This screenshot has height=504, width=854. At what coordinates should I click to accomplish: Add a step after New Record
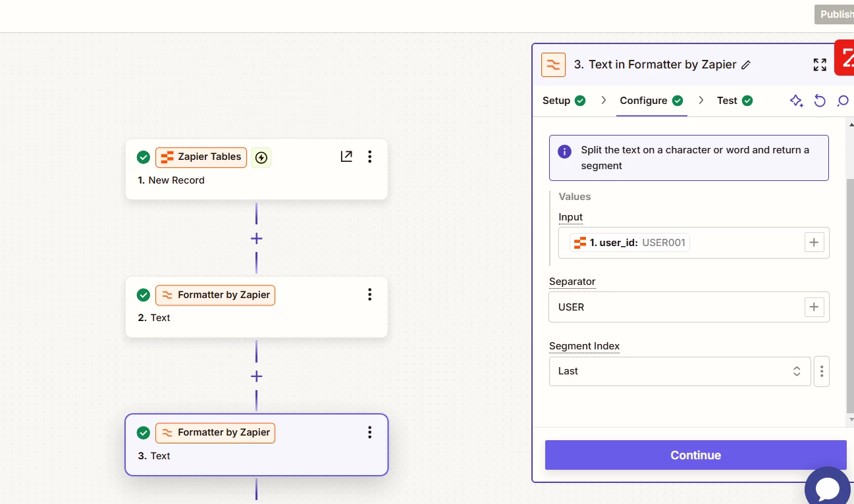pos(256,238)
